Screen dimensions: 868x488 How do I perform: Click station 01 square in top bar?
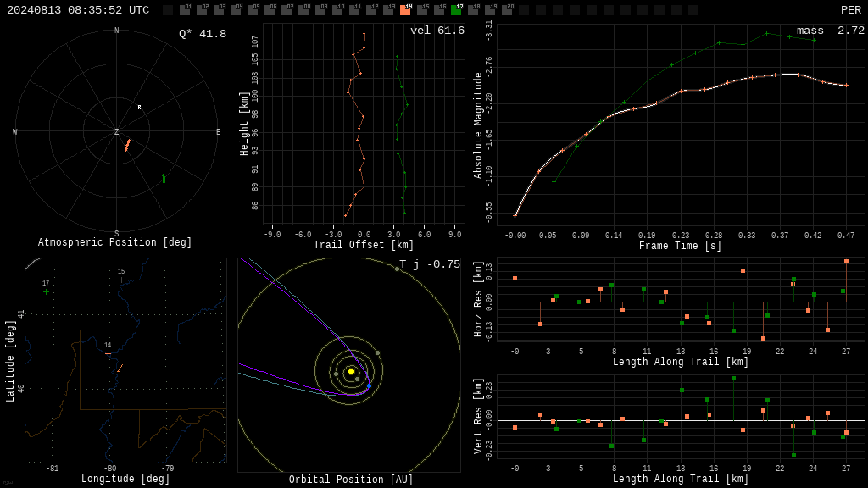click(x=185, y=9)
